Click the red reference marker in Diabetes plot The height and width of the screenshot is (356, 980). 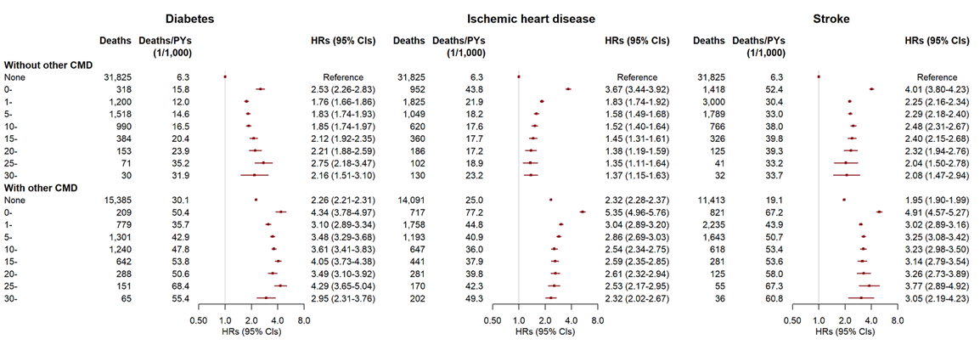click(225, 76)
